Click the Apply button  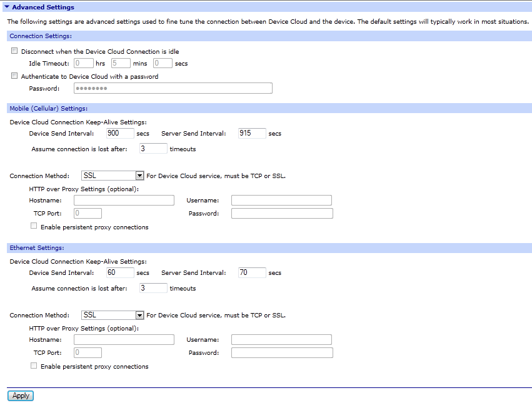(x=21, y=396)
